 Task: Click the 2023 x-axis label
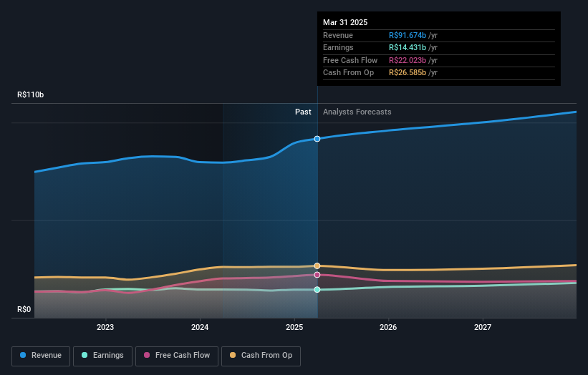[105, 328]
